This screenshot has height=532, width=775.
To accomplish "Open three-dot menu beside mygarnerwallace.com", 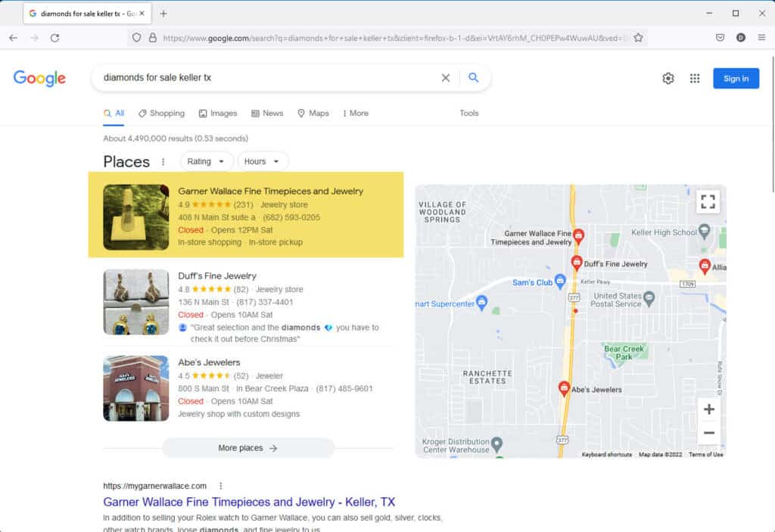I will pyautogui.click(x=220, y=486).
